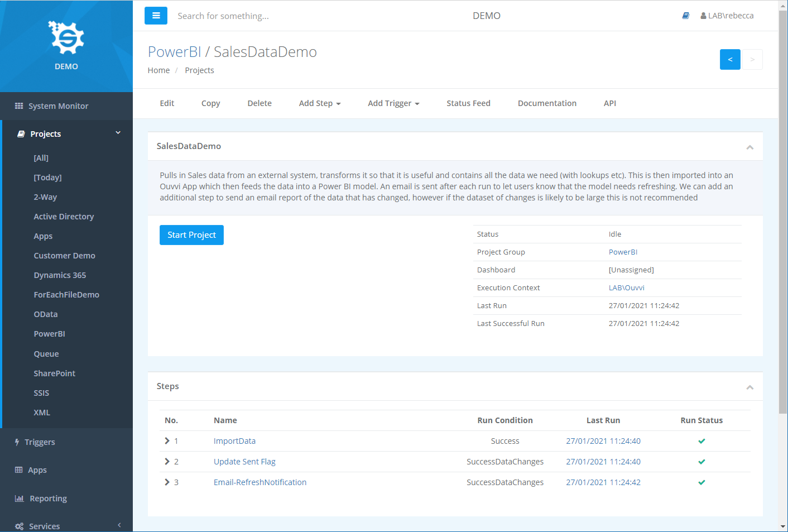Select Dynamics 365 project group
The width and height of the screenshot is (788, 532).
click(x=60, y=275)
